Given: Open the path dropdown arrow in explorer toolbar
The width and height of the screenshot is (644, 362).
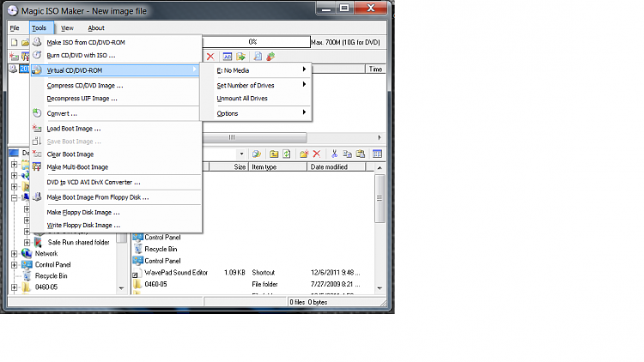Looking at the screenshot, I should pyautogui.click(x=241, y=154).
